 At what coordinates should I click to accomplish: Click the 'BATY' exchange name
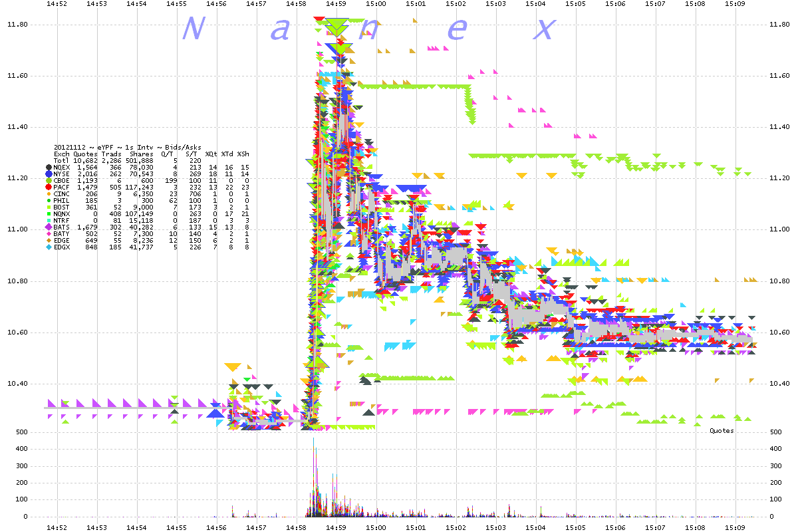(x=61, y=233)
